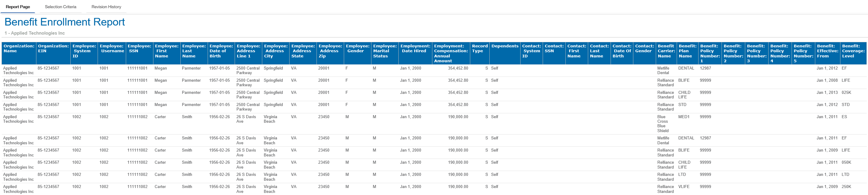The width and height of the screenshot is (868, 195).
Task: Click the Dependents column header
Action: (x=505, y=46)
